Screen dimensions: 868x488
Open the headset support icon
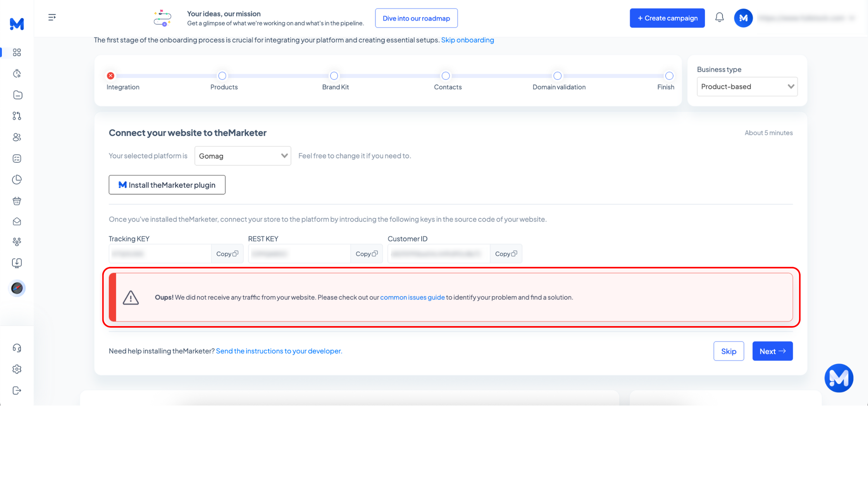coord(17,348)
